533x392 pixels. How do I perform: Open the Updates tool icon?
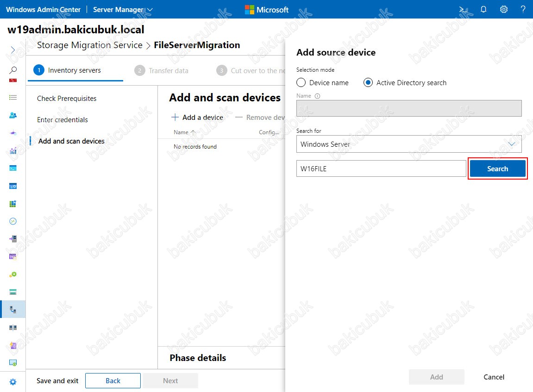(13, 363)
